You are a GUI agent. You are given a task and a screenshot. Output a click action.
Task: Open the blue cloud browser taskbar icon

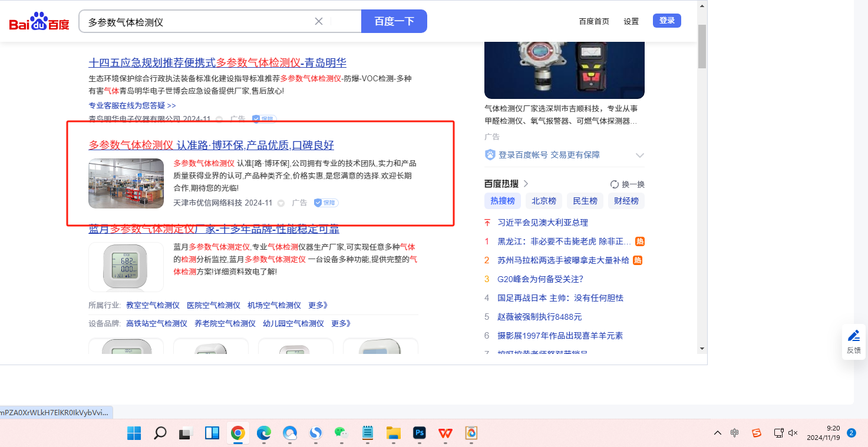tap(290, 433)
